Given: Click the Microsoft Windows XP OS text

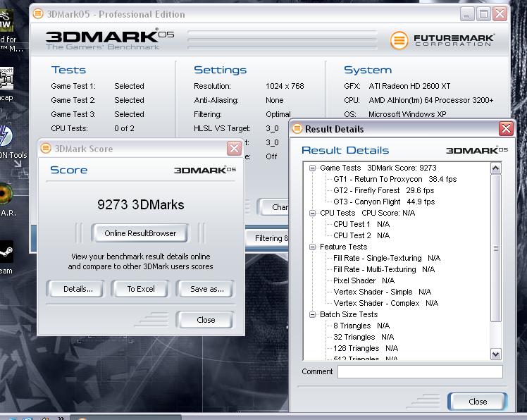Looking at the screenshot, I should coord(407,114).
